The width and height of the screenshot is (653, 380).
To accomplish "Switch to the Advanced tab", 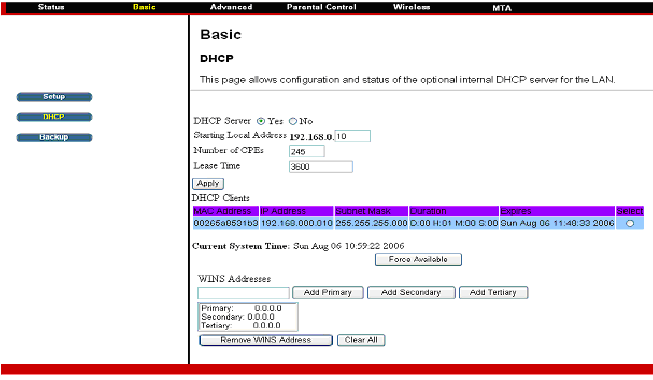I will (x=231, y=7).
